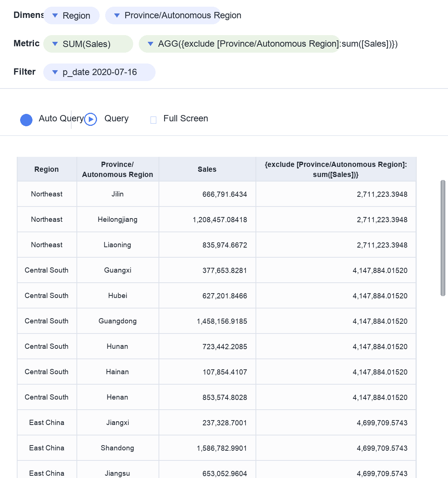The height and width of the screenshot is (478, 448).
Task: Select the Heilongjiang province cell
Action: tap(118, 220)
